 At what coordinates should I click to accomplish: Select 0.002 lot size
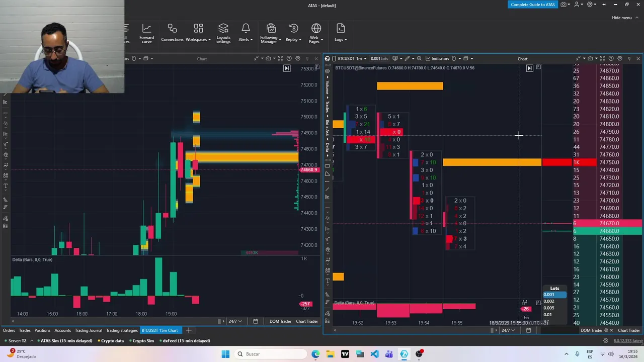pyautogui.click(x=554, y=301)
